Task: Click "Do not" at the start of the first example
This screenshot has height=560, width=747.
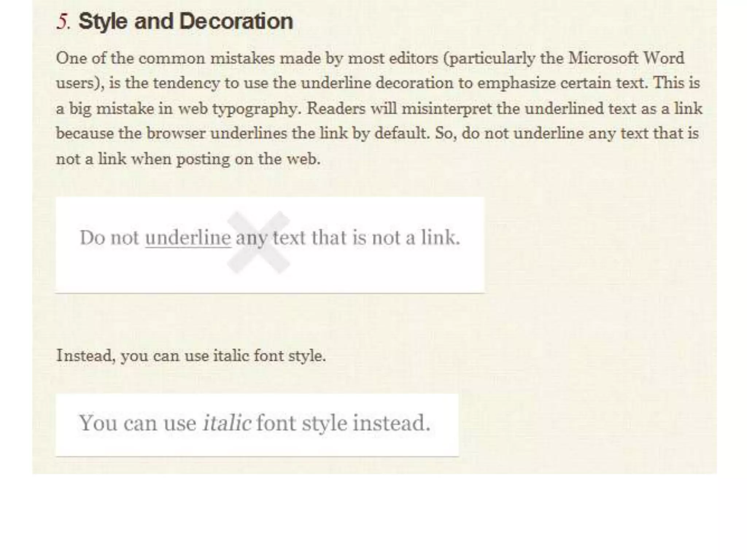Action: tap(109, 238)
